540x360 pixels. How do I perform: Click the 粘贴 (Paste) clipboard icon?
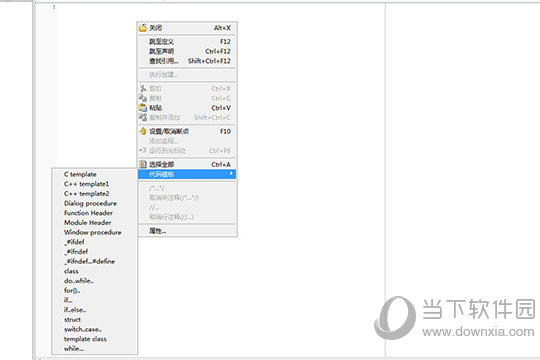pyautogui.click(x=143, y=108)
